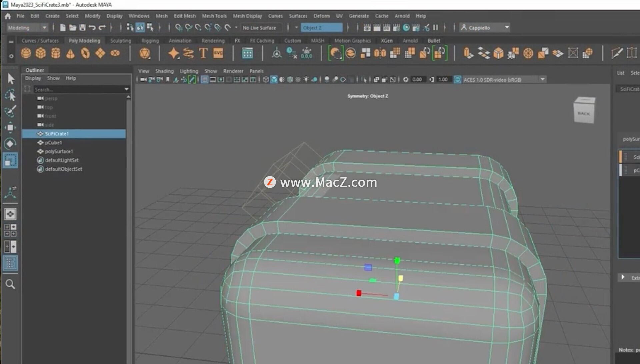Image resolution: width=640 pixels, height=364 pixels.
Task: Switch to the Sculpting shelf tab
Action: click(121, 41)
